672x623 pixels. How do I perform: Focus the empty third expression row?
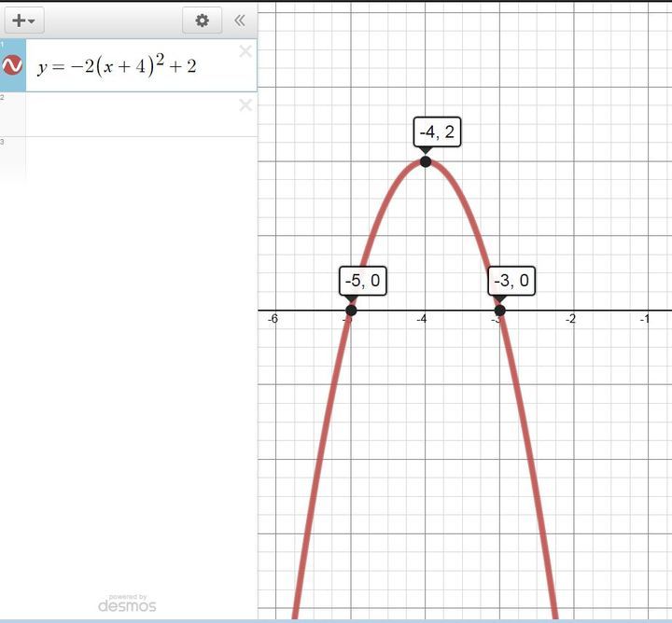(131, 159)
